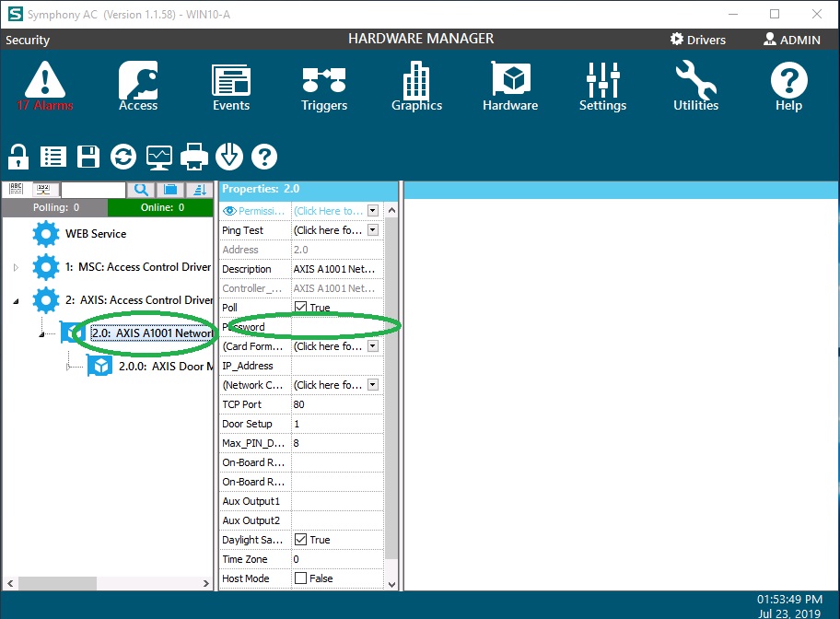Viewport: 840px width, 619px height.
Task: Collapse the 2.0 AXIS A1001 Network node
Action: click(41, 334)
